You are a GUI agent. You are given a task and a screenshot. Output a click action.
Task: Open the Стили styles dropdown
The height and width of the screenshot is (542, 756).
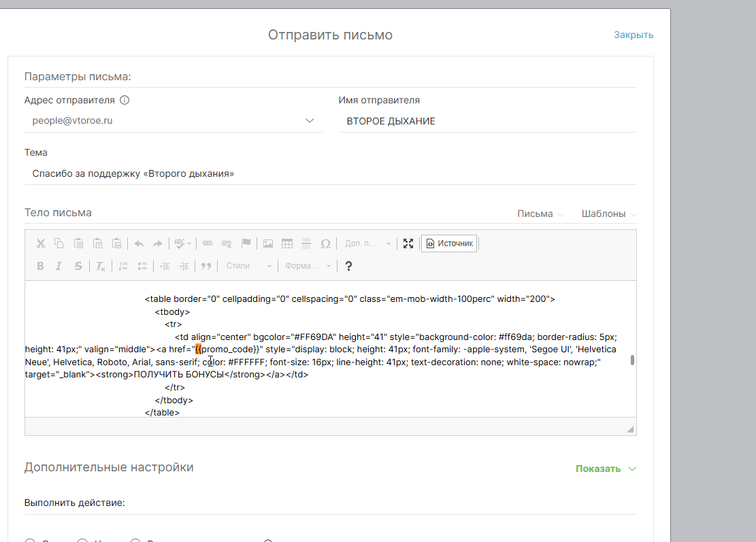click(249, 266)
